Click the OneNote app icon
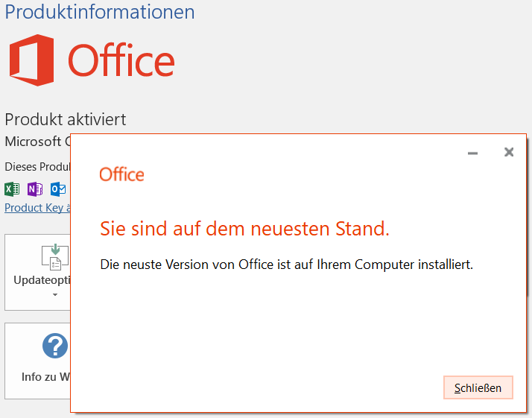Screen dimensions: 532x418 point(34,189)
